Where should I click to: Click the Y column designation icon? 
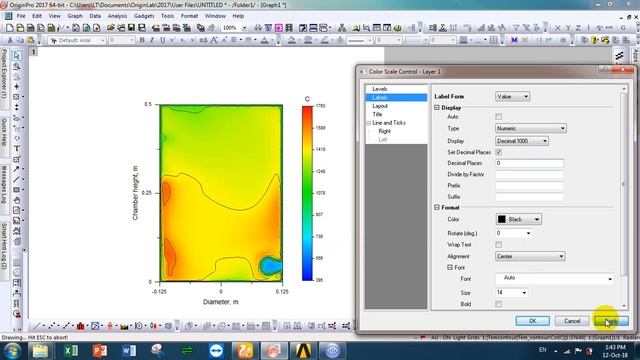pos(568,28)
